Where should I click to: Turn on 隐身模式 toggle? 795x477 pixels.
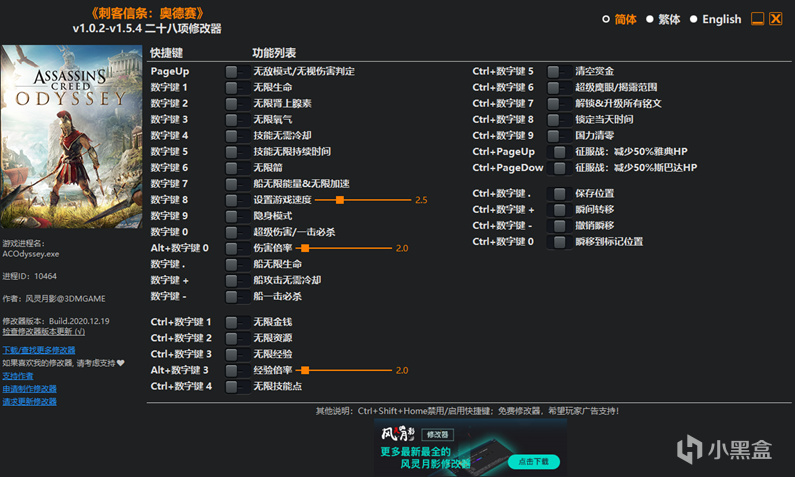click(237, 216)
